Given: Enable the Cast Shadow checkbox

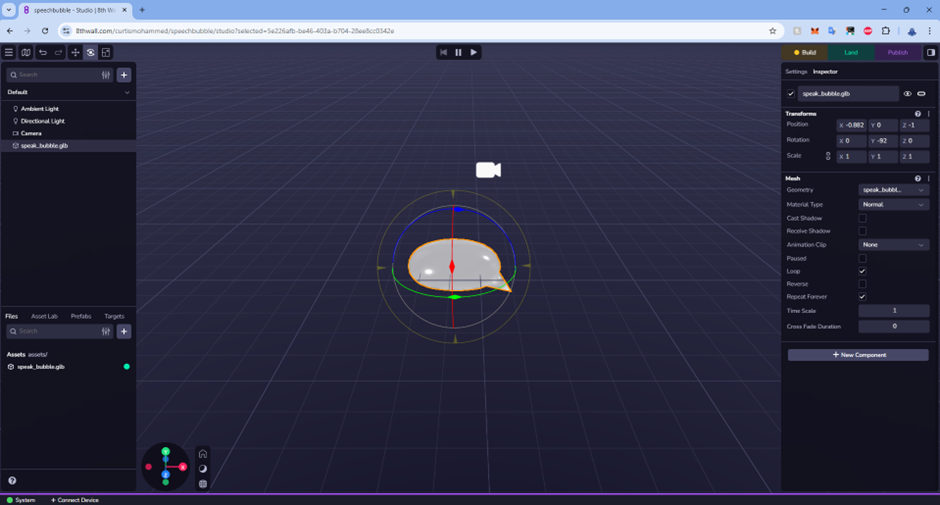Looking at the screenshot, I should tap(862, 218).
